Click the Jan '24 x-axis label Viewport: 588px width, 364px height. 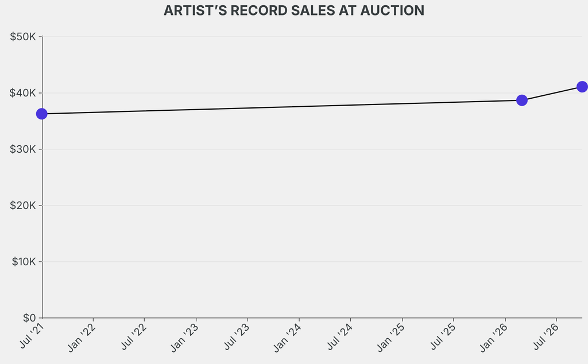tap(287, 338)
